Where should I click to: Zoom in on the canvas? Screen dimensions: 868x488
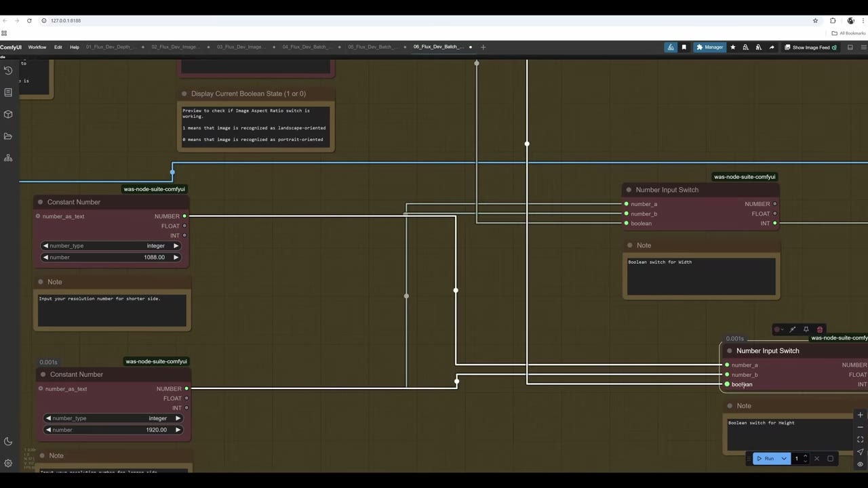click(x=860, y=415)
